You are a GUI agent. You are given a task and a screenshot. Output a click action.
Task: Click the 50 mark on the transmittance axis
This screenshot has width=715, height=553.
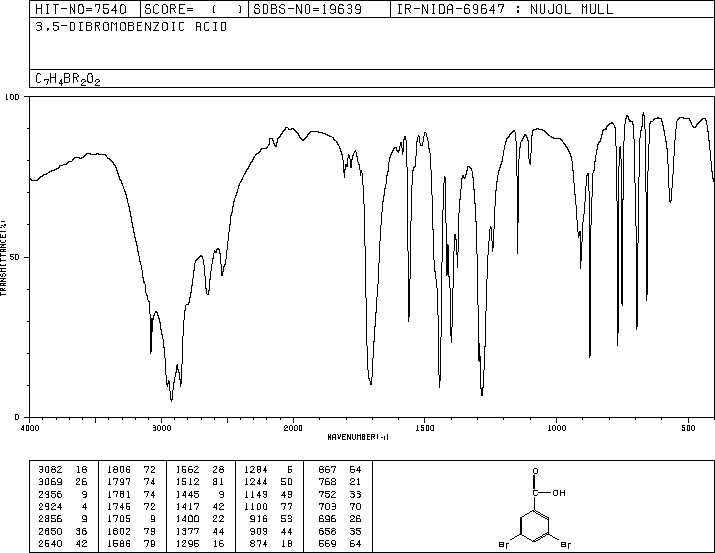tap(15, 257)
